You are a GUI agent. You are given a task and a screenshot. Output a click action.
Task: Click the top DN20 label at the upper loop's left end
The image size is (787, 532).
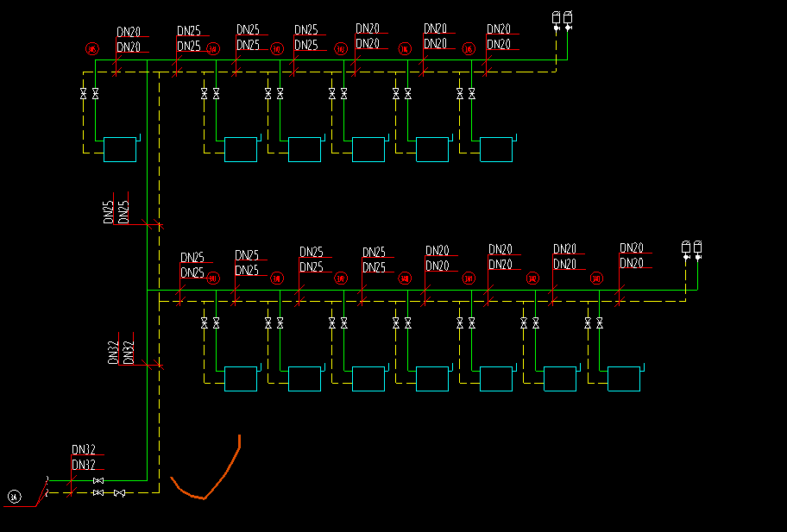[129, 32]
